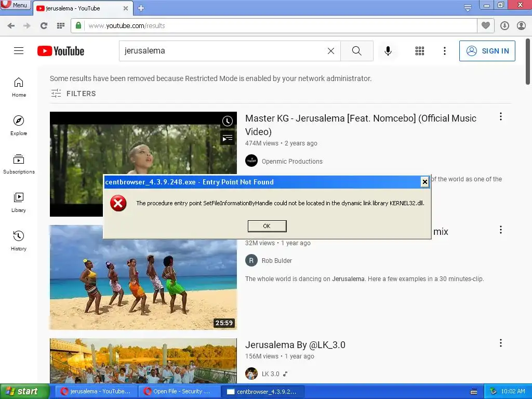Go to Home in sidebar
Image resolution: width=532 pixels, height=399 pixels.
click(x=19, y=87)
